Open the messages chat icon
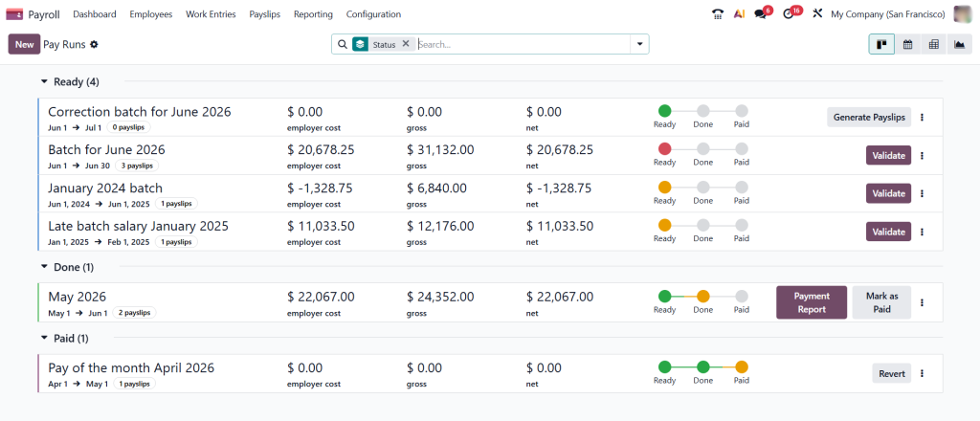Image resolution: width=980 pixels, height=421 pixels. pyautogui.click(x=760, y=13)
